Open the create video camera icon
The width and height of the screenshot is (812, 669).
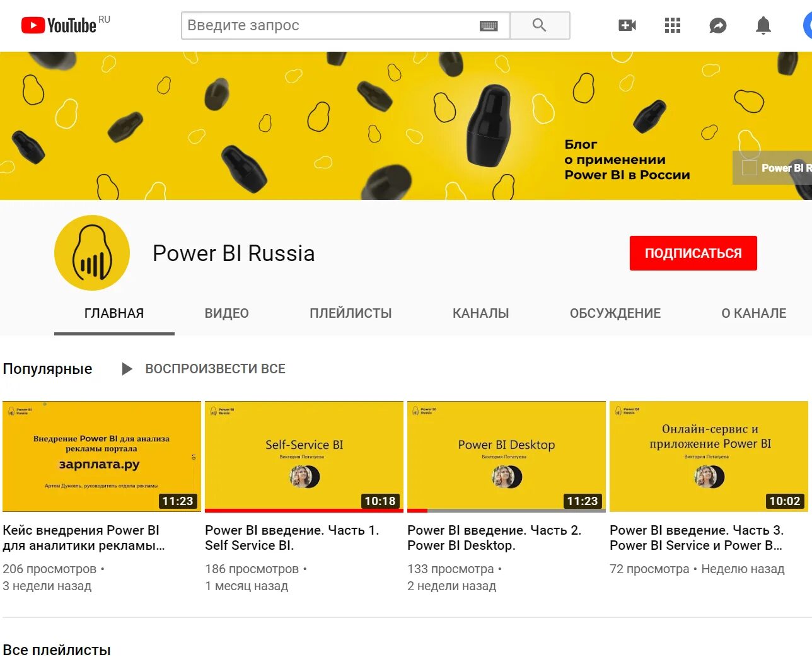click(x=627, y=25)
